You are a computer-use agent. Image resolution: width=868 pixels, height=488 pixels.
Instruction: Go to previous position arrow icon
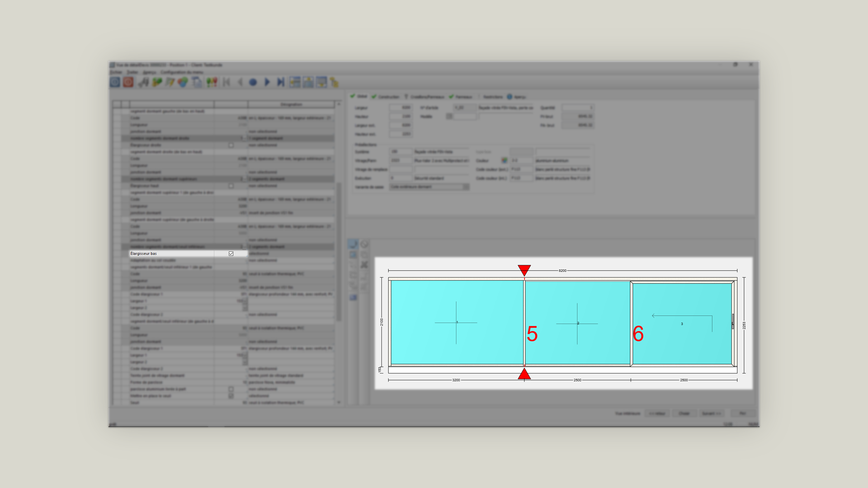[240, 82]
